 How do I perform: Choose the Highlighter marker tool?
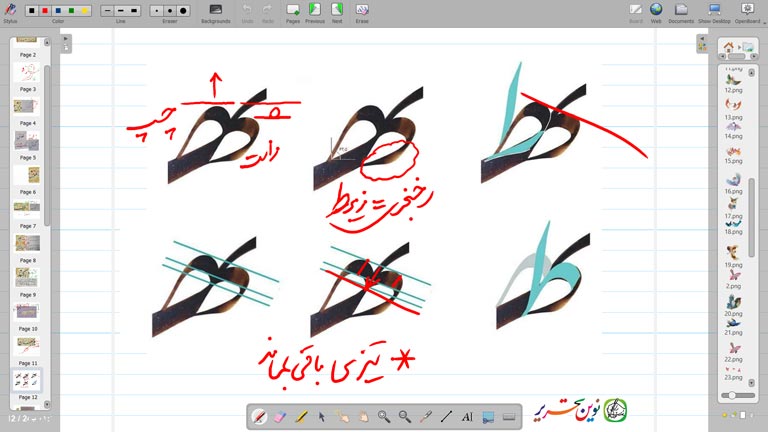click(x=301, y=416)
